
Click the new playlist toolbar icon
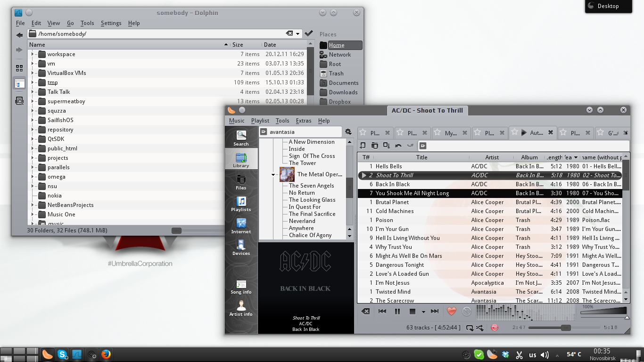363,146
